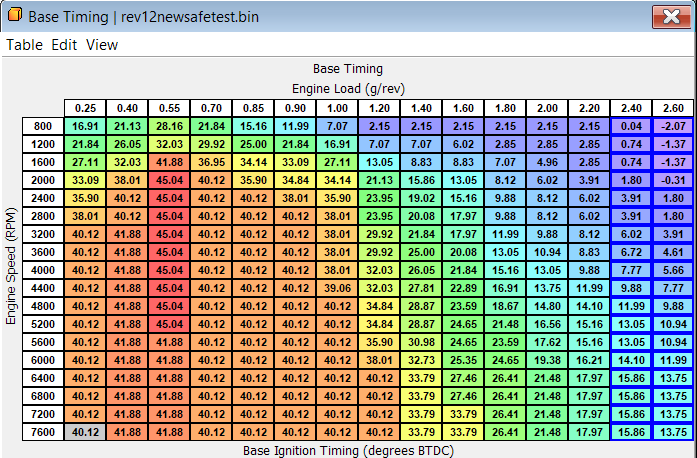Click the 28.16 cell at 800 RPM
The width and height of the screenshot is (697, 458).
tap(169, 126)
